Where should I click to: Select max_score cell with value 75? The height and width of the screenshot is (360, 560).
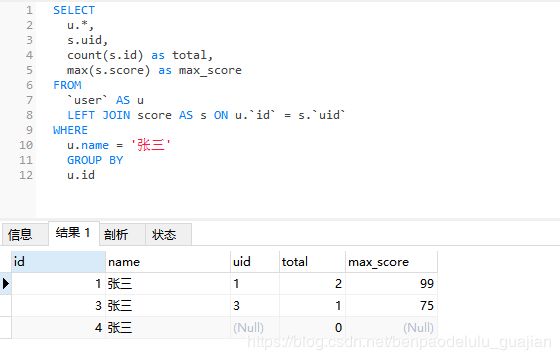click(391, 306)
